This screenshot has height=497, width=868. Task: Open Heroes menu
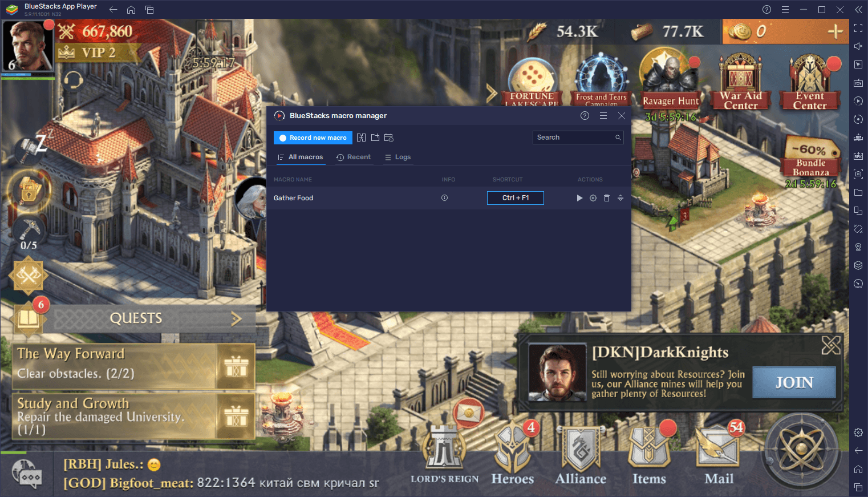click(513, 455)
